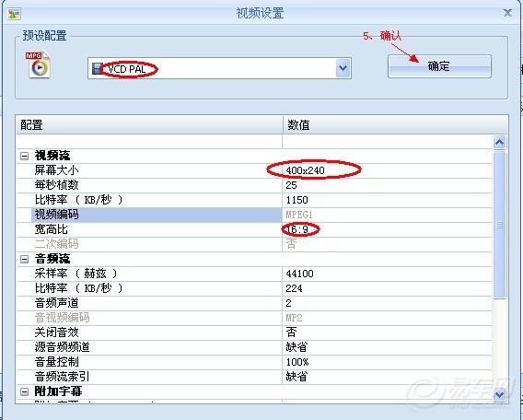Open the VCD PAL preset dropdown arrow
This screenshot has width=523, height=420.
click(x=343, y=68)
